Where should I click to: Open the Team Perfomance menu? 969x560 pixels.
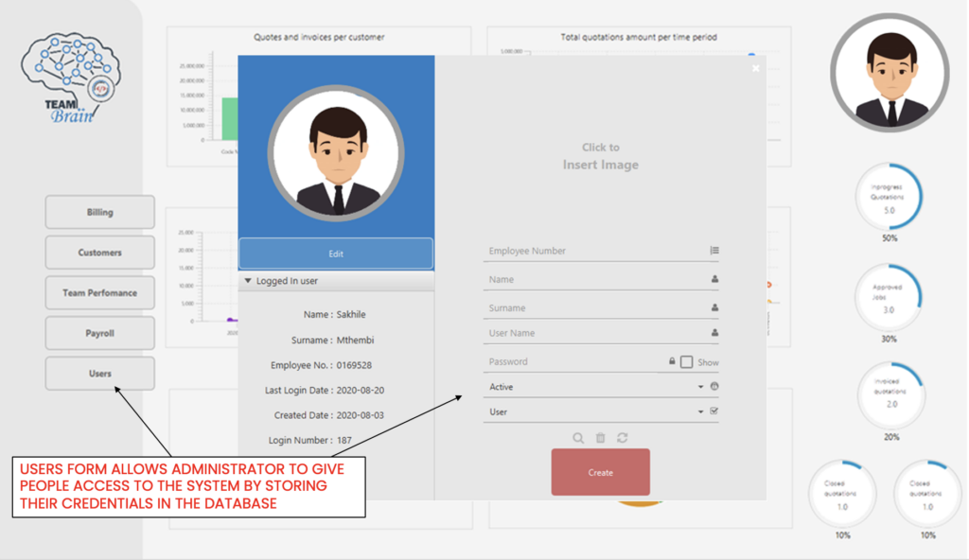point(99,293)
